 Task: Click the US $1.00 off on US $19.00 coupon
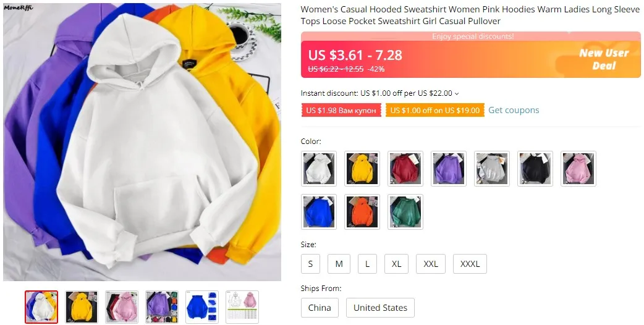point(435,111)
